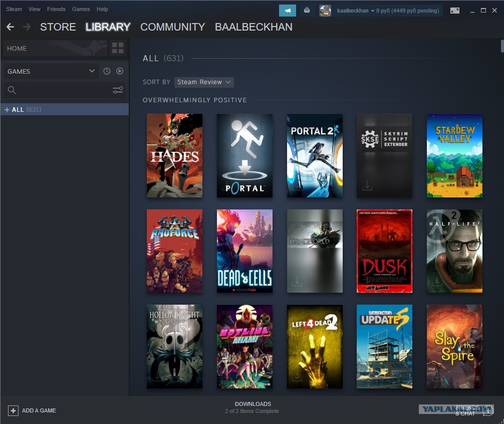Open the baalbeckhan account dropdown
The width and height of the screenshot is (504, 424).
click(356, 11)
